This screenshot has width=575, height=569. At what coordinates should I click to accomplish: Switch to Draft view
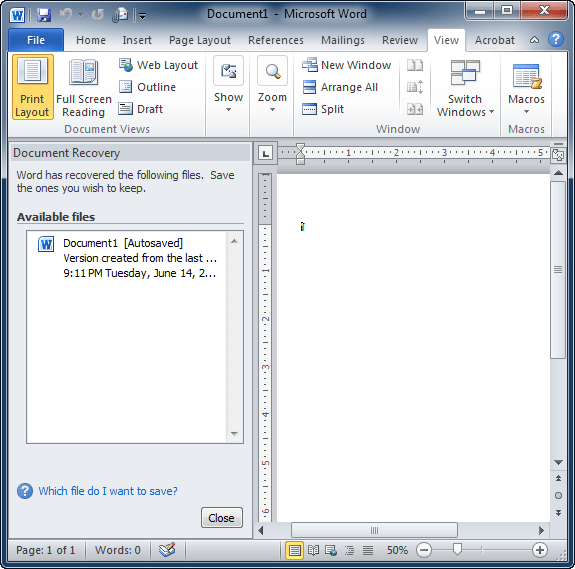tap(140, 109)
